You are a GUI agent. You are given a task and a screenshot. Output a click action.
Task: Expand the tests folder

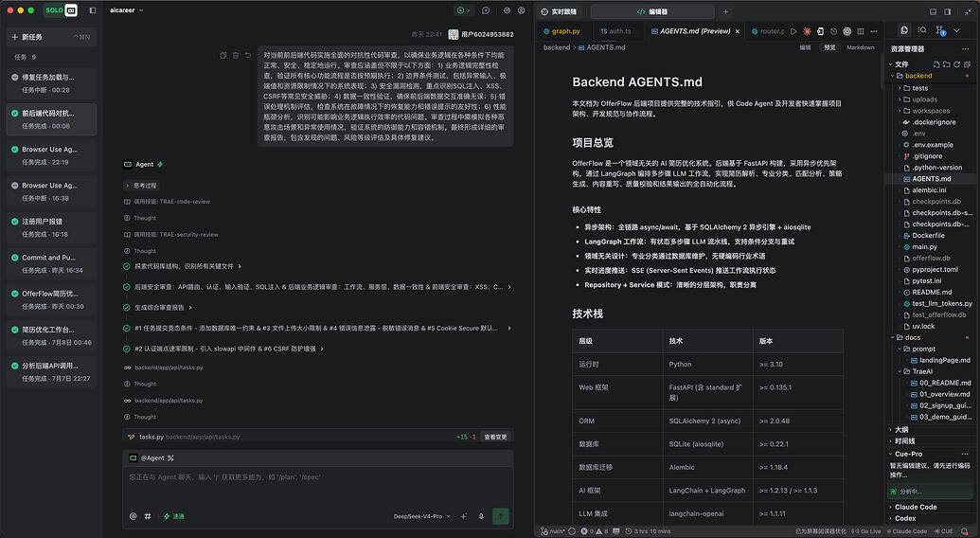click(932, 88)
